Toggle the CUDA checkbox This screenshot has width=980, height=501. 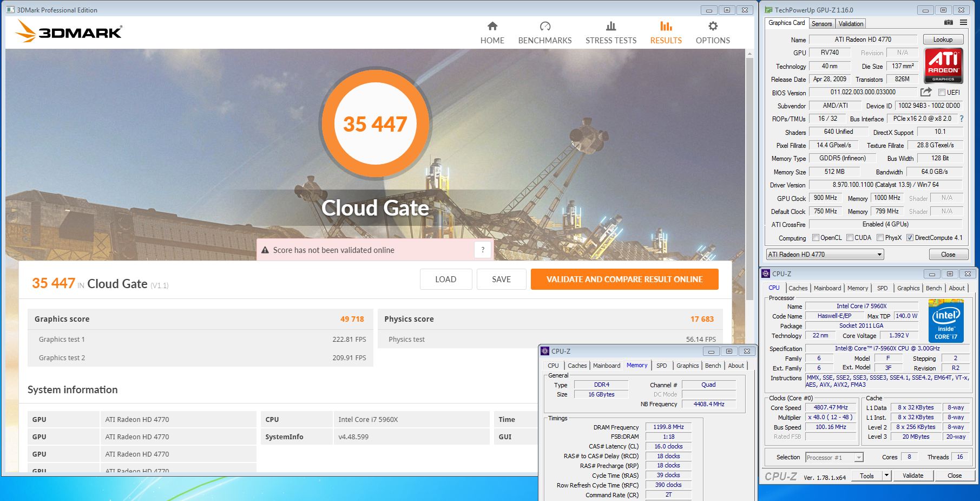850,238
